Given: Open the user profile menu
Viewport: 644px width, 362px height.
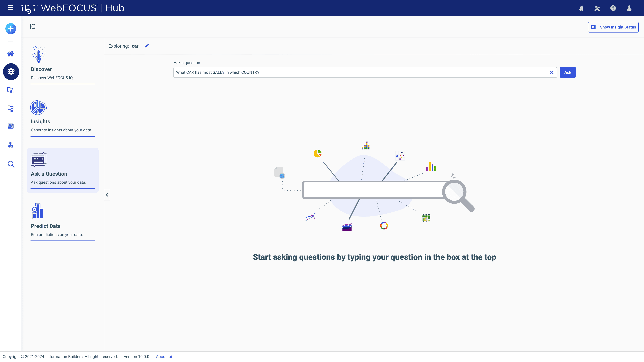Looking at the screenshot, I should coord(629,8).
